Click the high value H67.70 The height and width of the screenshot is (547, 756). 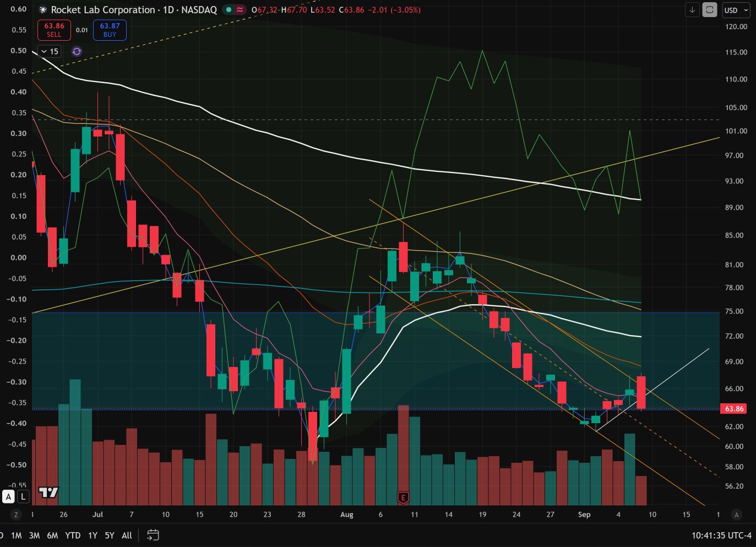[294, 10]
